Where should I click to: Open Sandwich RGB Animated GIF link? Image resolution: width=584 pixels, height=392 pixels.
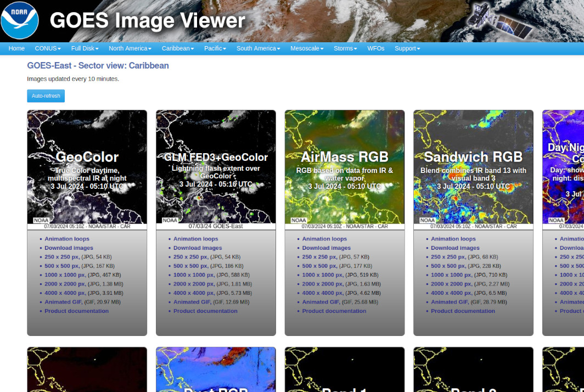[450, 302]
